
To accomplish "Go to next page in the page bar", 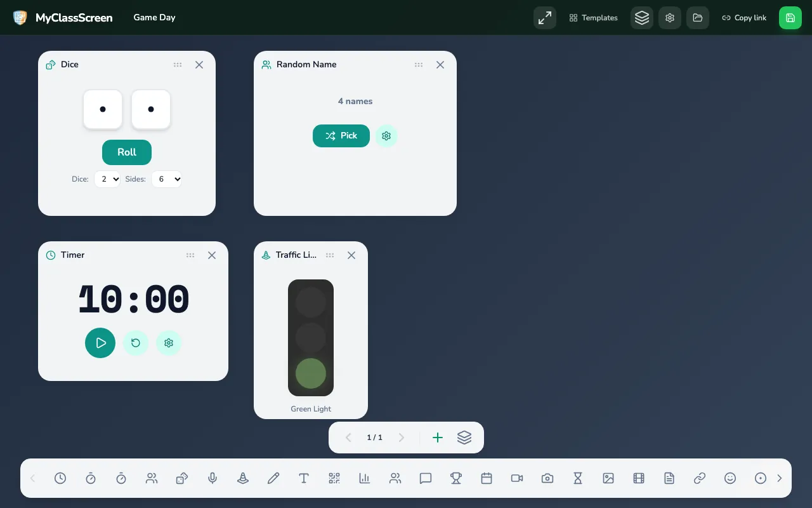I will (x=402, y=438).
